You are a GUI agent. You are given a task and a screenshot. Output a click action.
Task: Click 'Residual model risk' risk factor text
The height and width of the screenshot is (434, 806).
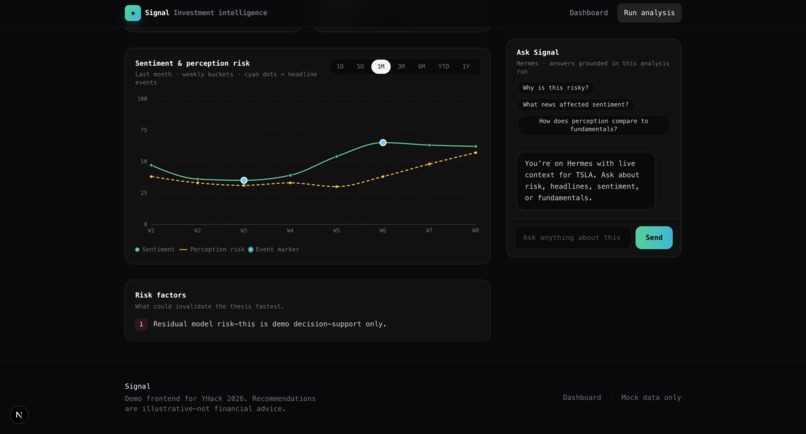click(269, 324)
